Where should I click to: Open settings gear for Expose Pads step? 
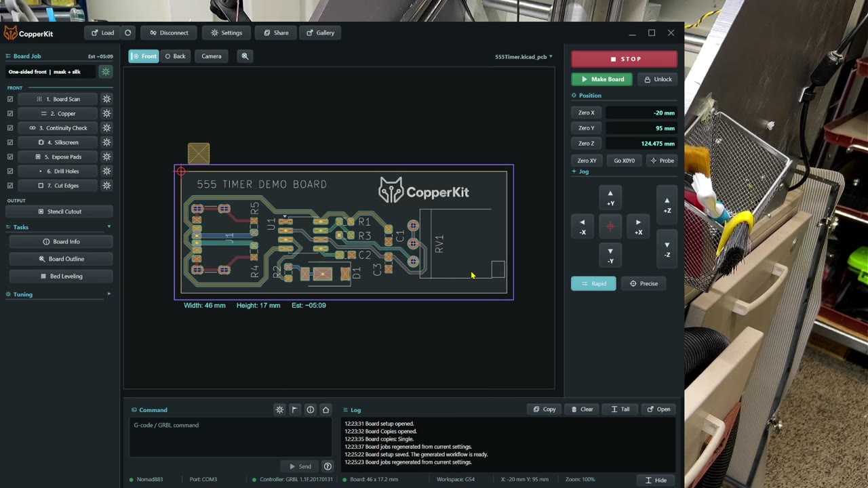coord(106,157)
